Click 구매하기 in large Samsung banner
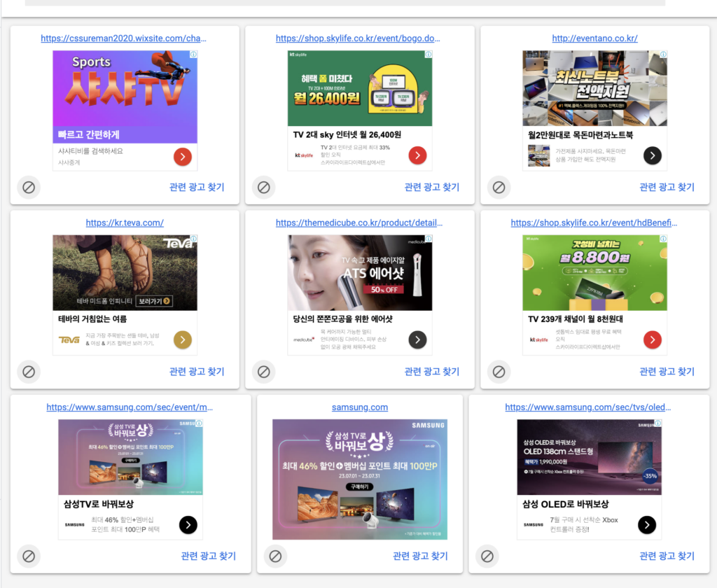This screenshot has width=717, height=588. [x=360, y=486]
